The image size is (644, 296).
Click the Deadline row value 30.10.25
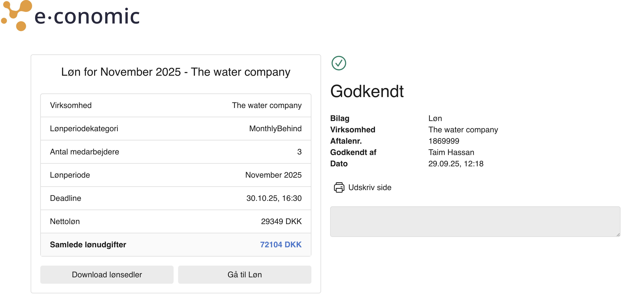click(x=274, y=198)
